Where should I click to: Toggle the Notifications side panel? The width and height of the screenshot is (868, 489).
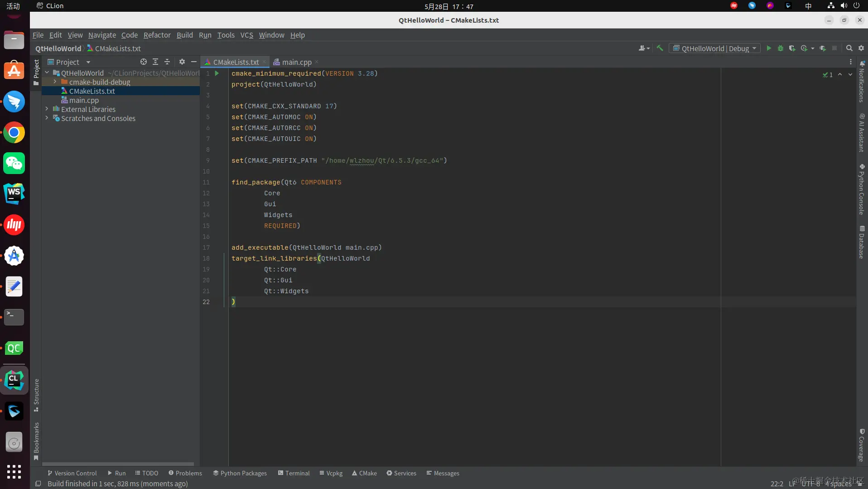(x=862, y=82)
